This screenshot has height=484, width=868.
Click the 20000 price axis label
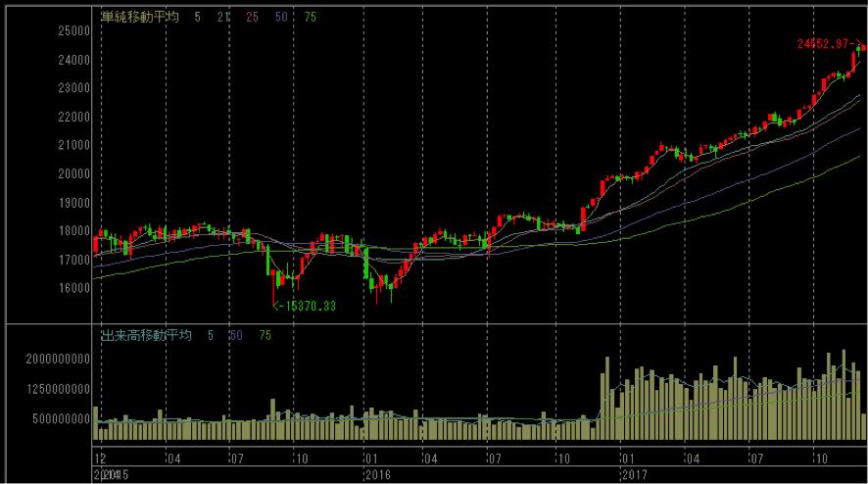point(72,174)
